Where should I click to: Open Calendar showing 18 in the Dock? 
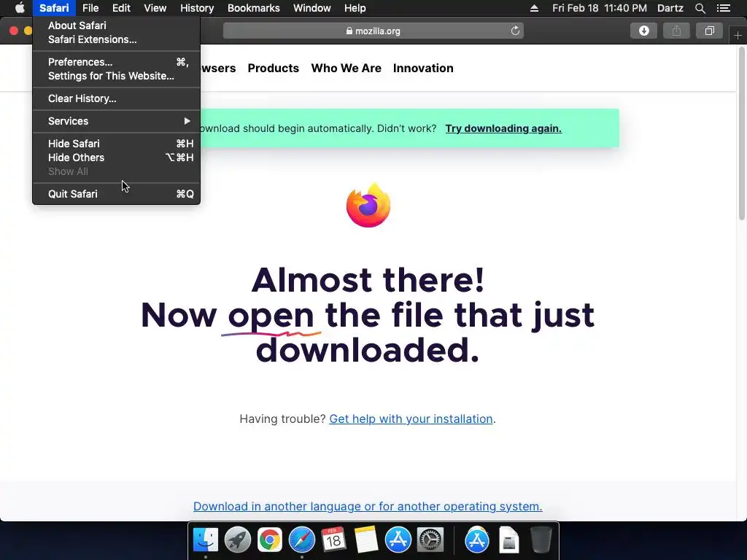[x=333, y=540]
